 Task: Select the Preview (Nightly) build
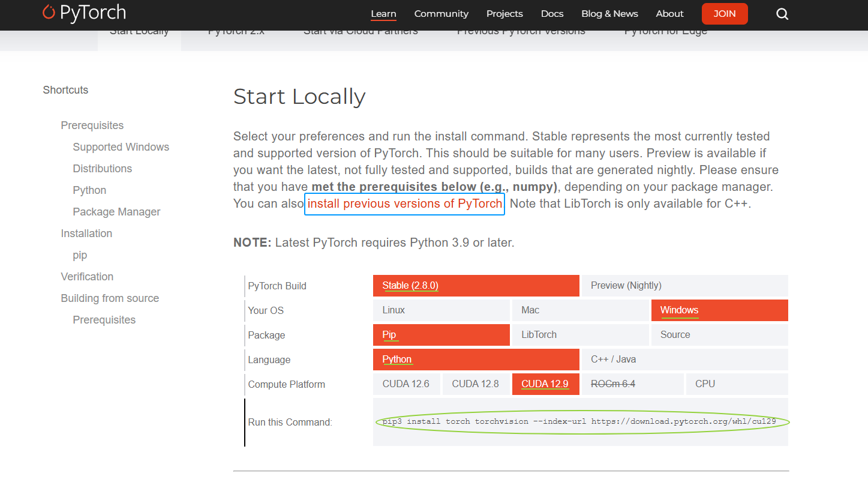pos(685,286)
